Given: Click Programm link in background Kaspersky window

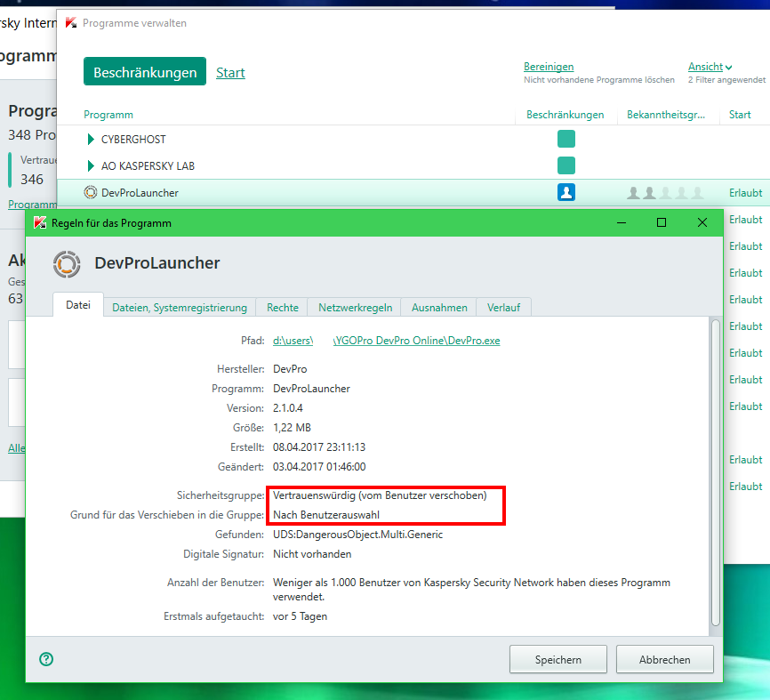Looking at the screenshot, I should [x=32, y=204].
